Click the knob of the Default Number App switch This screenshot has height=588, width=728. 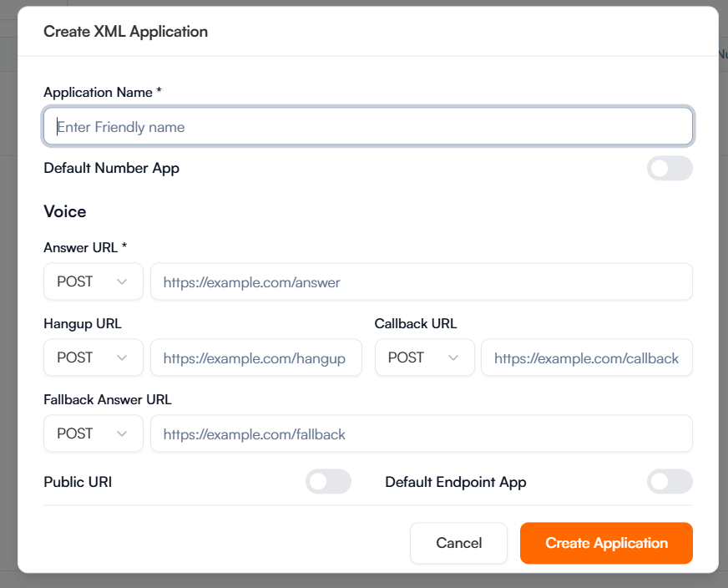(x=662, y=168)
